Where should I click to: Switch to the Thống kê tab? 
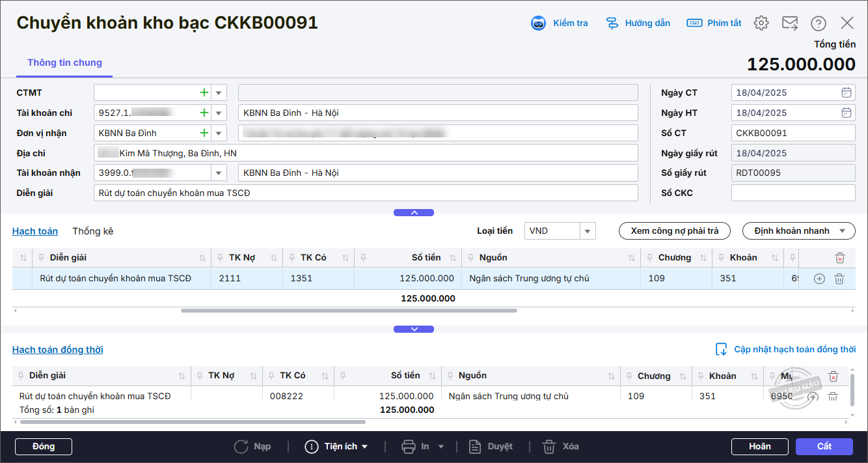click(92, 231)
